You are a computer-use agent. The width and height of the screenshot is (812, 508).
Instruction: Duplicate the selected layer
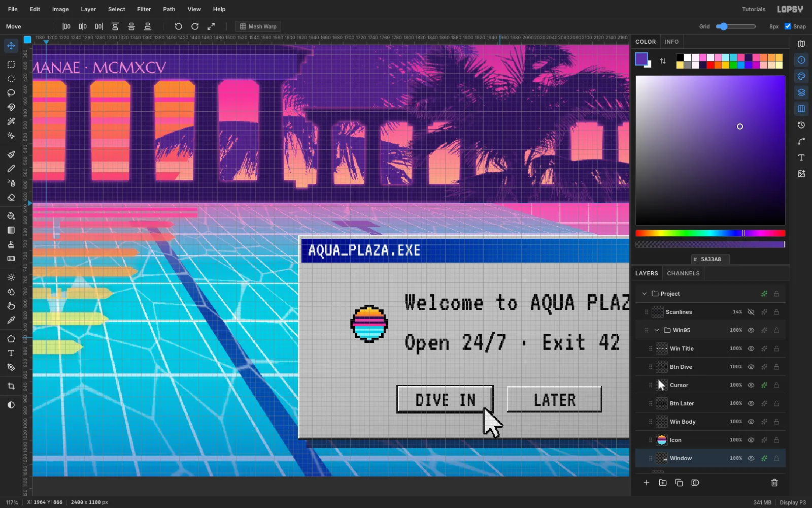679,483
